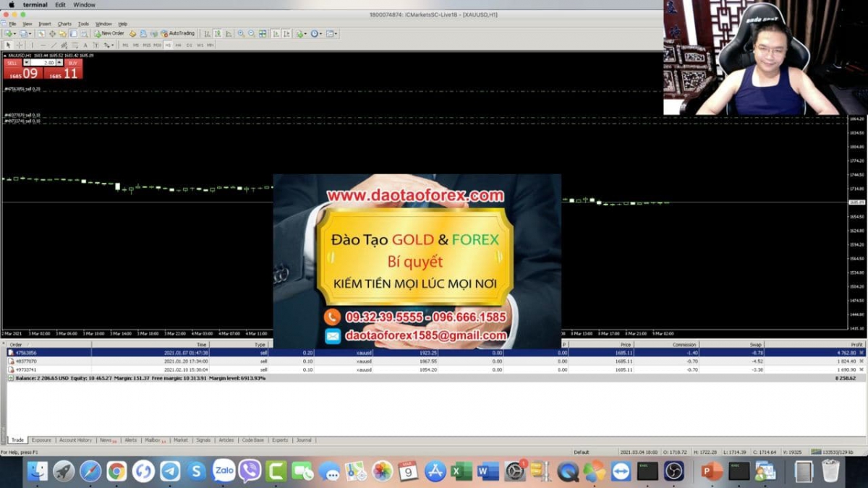The image size is (868, 488).
Task: Open the File menu
Action: tap(12, 24)
